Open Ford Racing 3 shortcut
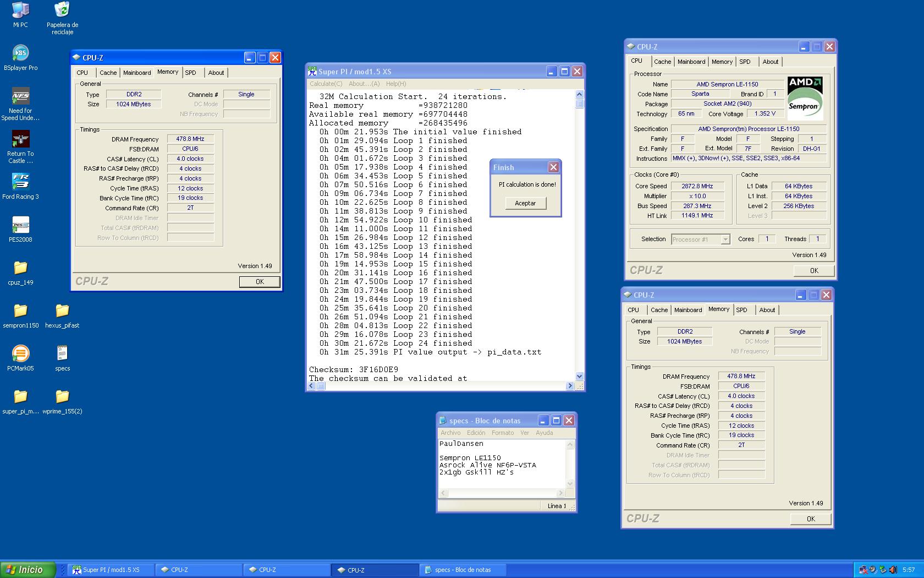 pyautogui.click(x=20, y=187)
